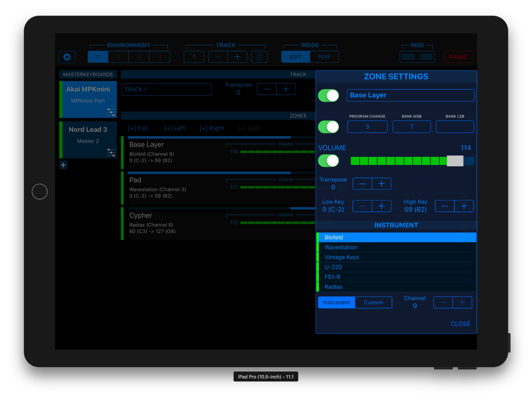Raise Low Key with plus button
The width and height of the screenshot is (532, 400).
tap(382, 206)
